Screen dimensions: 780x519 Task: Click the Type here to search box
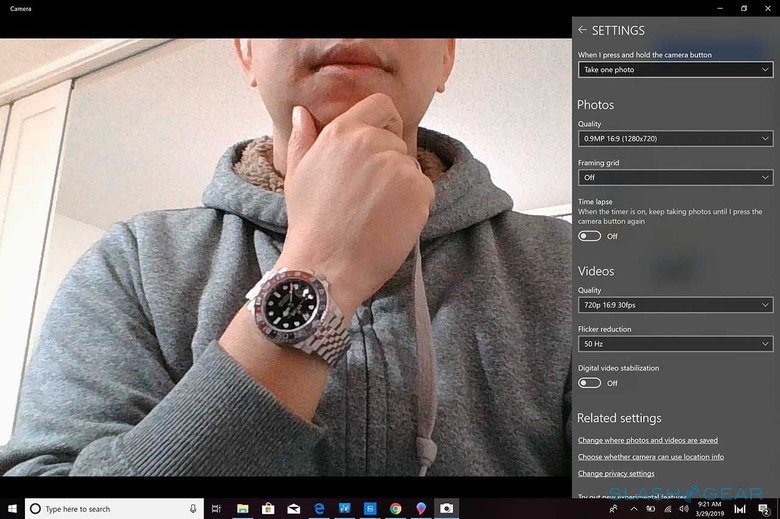(x=114, y=509)
